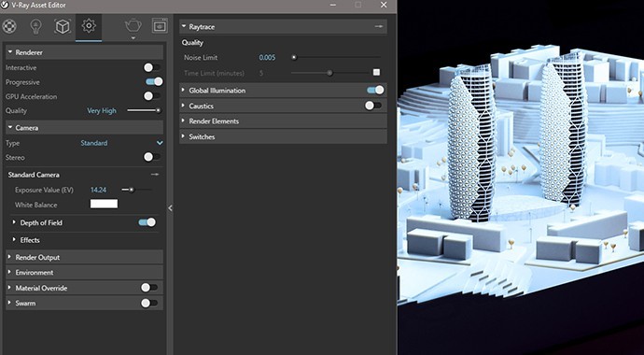This screenshot has width=644, height=355.
Task: Expand the Swarm section
Action: tap(10, 304)
